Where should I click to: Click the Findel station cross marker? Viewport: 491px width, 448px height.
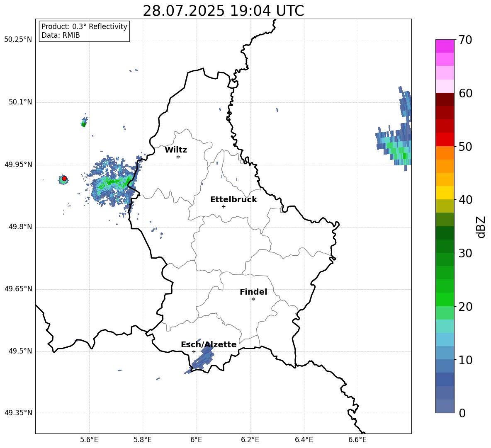(253, 299)
